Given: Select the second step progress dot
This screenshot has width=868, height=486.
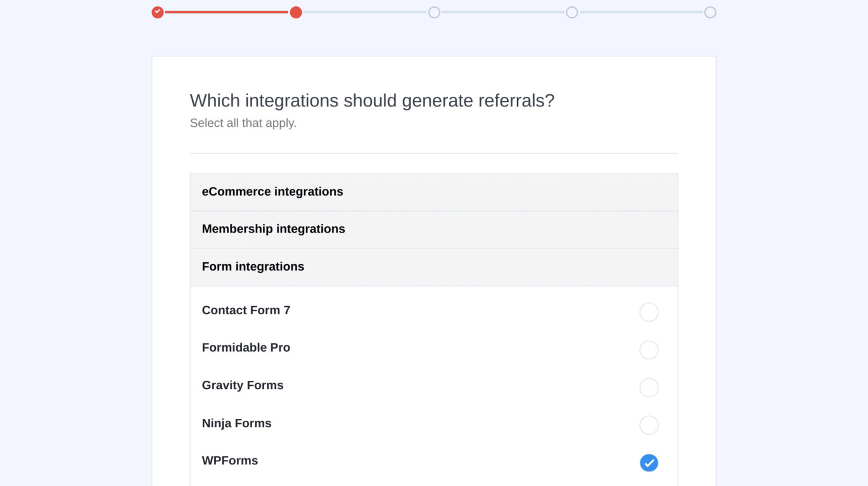Looking at the screenshot, I should coord(296,12).
